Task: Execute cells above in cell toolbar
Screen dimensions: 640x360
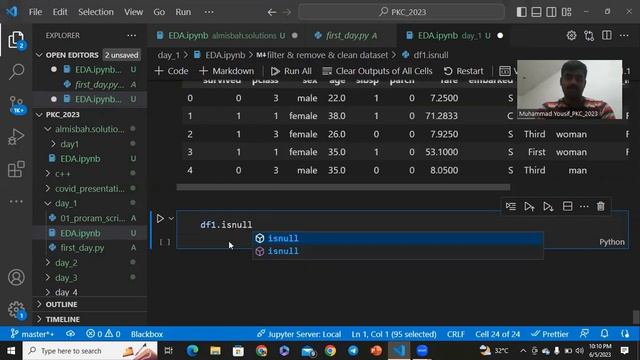Action: coord(529,207)
